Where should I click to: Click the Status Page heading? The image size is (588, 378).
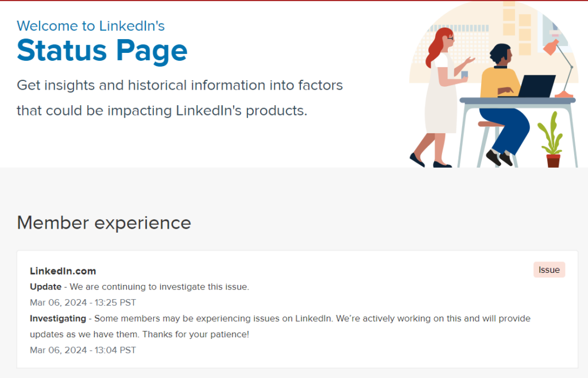(102, 51)
